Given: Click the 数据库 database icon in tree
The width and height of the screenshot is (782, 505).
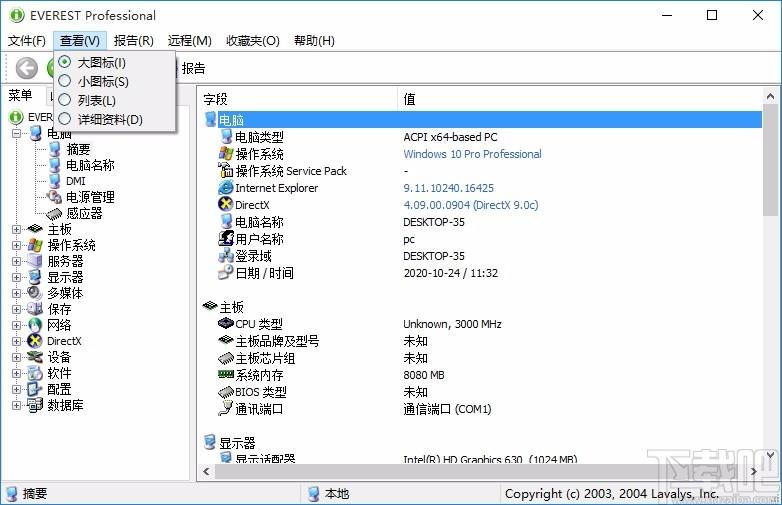Looking at the screenshot, I should click(35, 405).
